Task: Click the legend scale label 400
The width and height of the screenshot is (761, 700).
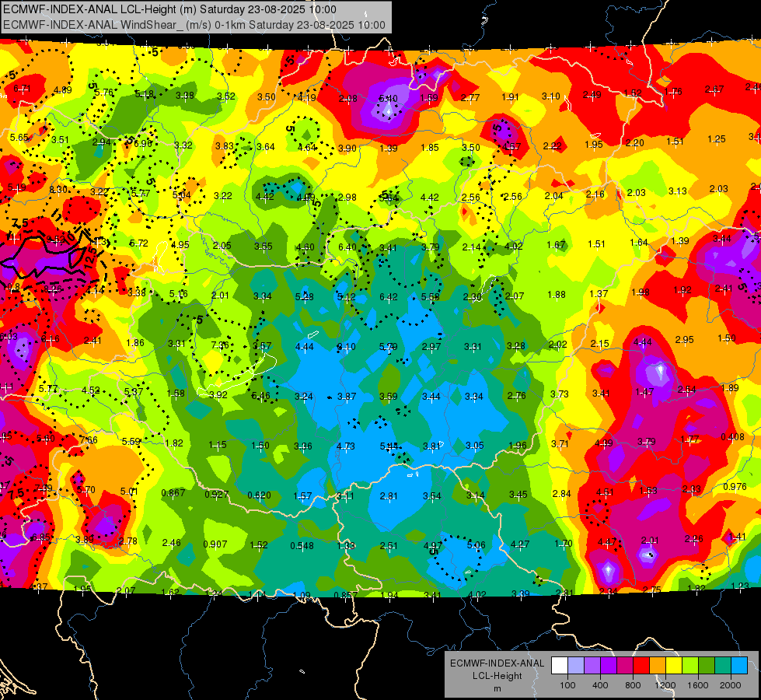Action: (600, 685)
